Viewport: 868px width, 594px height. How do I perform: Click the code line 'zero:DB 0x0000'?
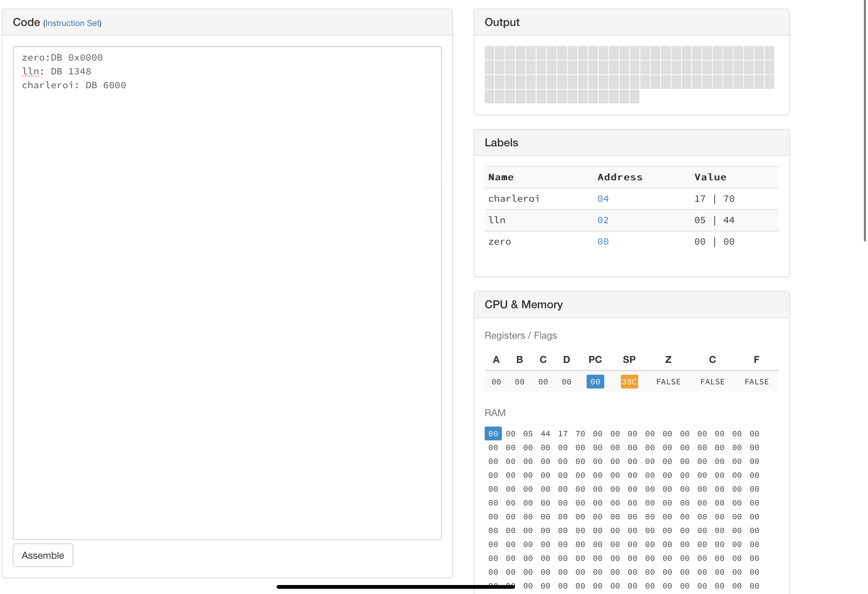pyautogui.click(x=62, y=57)
